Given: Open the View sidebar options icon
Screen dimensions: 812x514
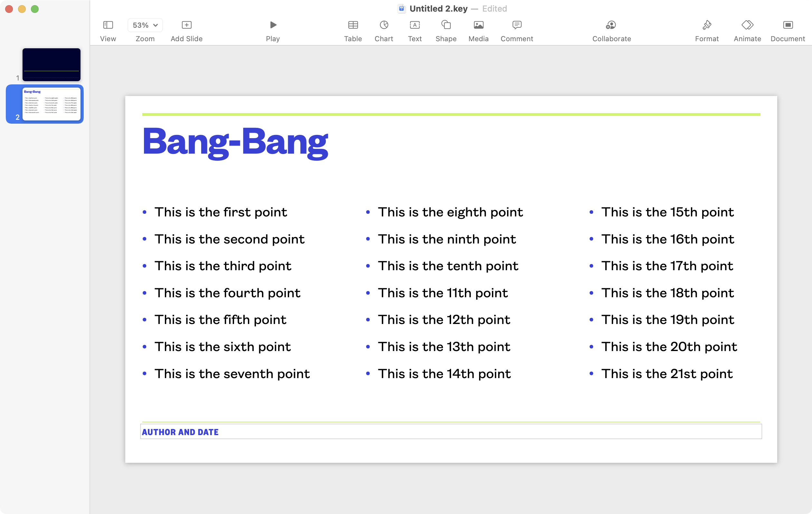Looking at the screenshot, I should coord(108,25).
